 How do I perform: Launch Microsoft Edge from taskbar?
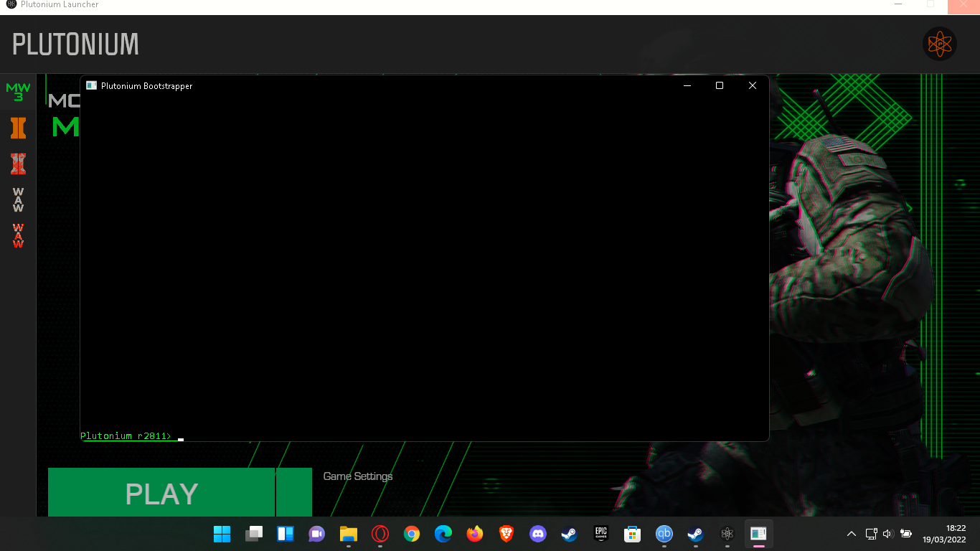pyautogui.click(x=443, y=534)
